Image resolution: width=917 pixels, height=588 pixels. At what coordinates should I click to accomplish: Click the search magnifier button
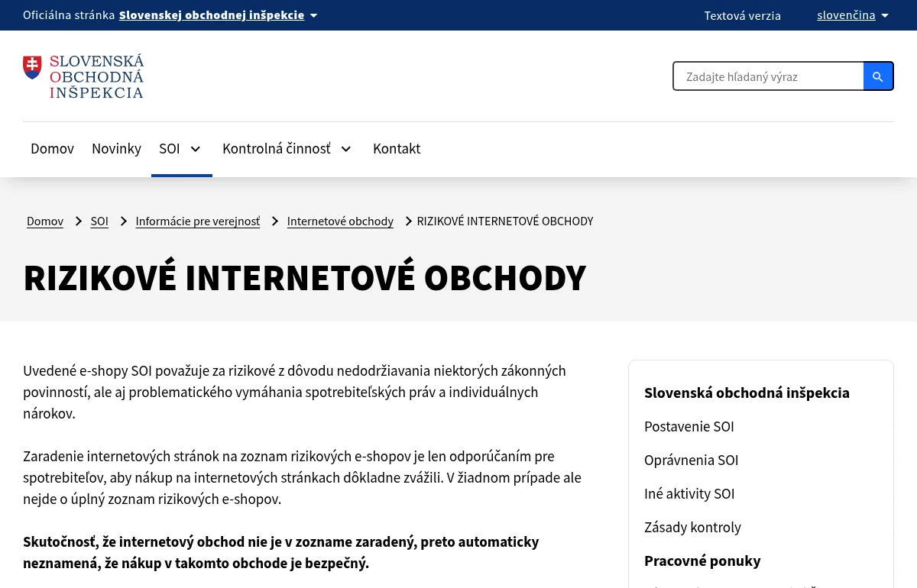coord(878,76)
